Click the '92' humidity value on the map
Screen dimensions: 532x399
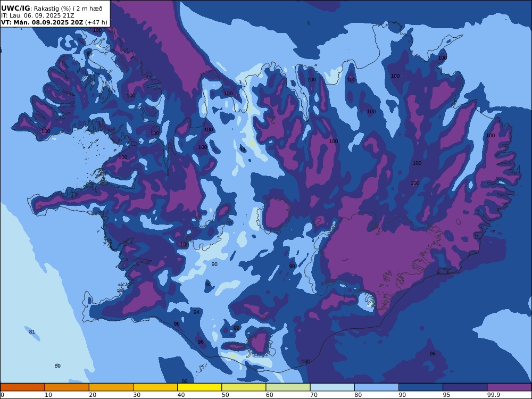[x=209, y=284]
